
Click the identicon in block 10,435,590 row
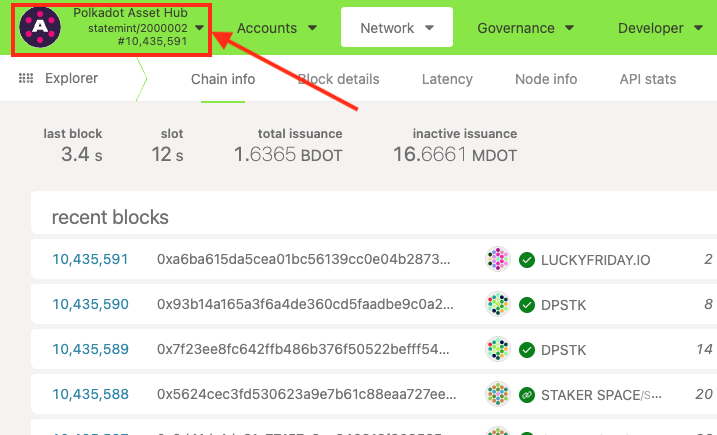click(x=498, y=304)
